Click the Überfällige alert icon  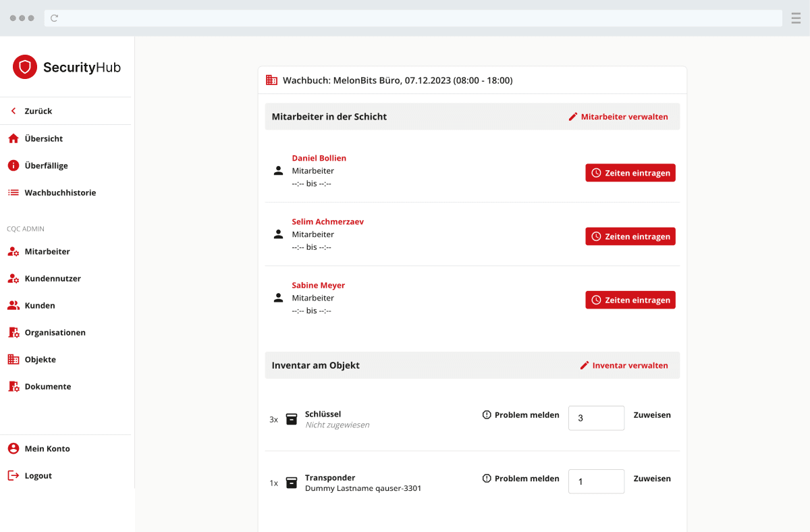point(13,165)
